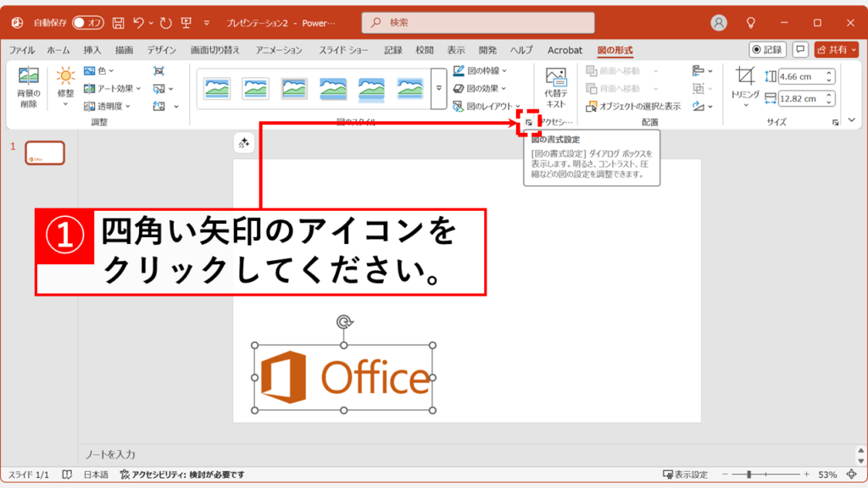This screenshot has height=488, width=868.
Task: Collapse the ribbon with the chevron
Action: click(x=851, y=120)
